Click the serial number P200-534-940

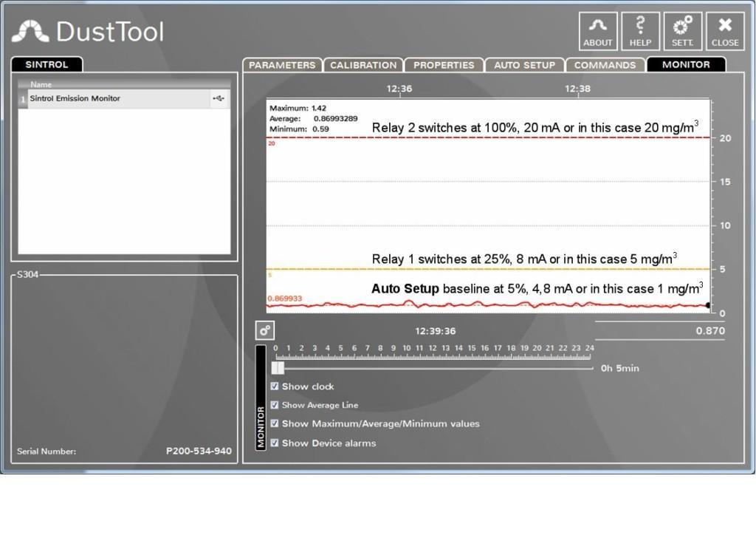point(199,451)
